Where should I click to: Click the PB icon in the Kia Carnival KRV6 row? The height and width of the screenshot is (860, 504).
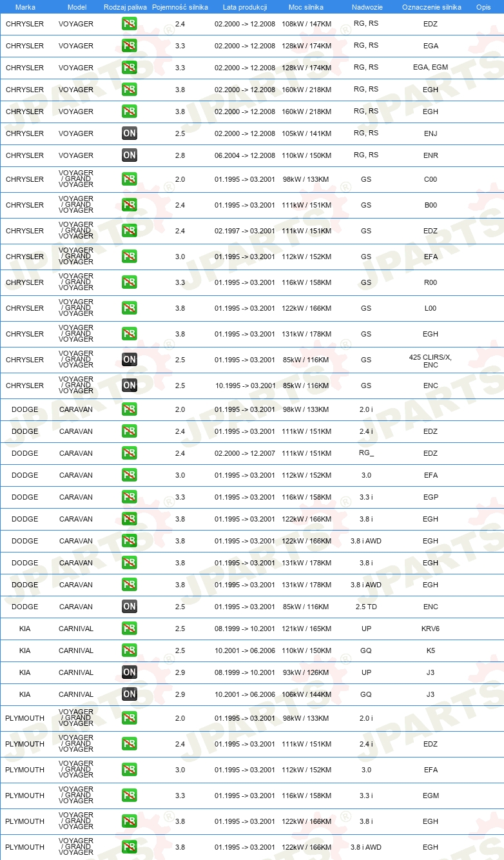click(x=130, y=629)
